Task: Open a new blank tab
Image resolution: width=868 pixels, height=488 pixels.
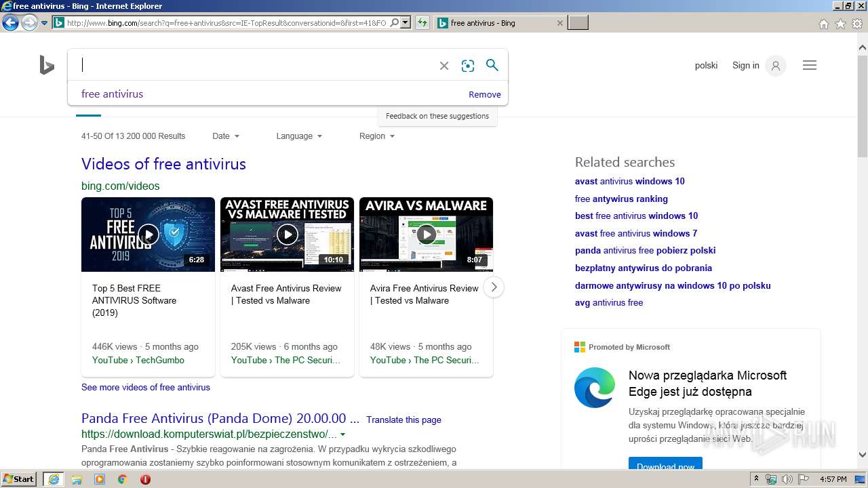Action: click(578, 23)
